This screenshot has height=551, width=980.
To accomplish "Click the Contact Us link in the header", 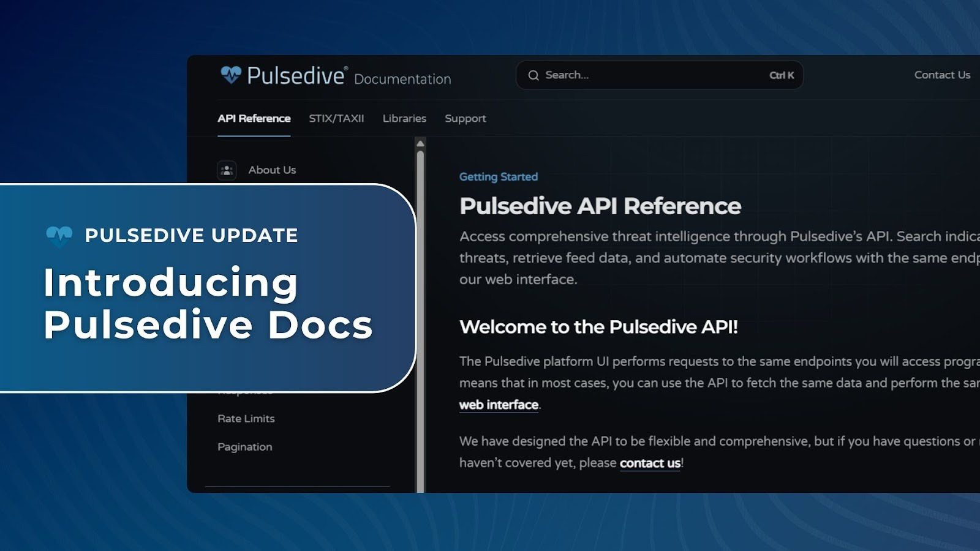I will tap(941, 74).
